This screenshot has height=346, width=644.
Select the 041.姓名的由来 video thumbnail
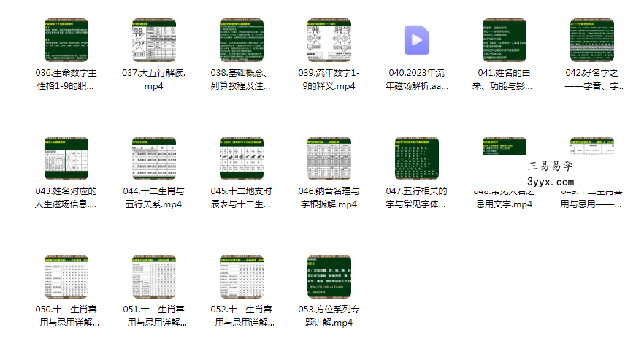pyautogui.click(x=505, y=40)
